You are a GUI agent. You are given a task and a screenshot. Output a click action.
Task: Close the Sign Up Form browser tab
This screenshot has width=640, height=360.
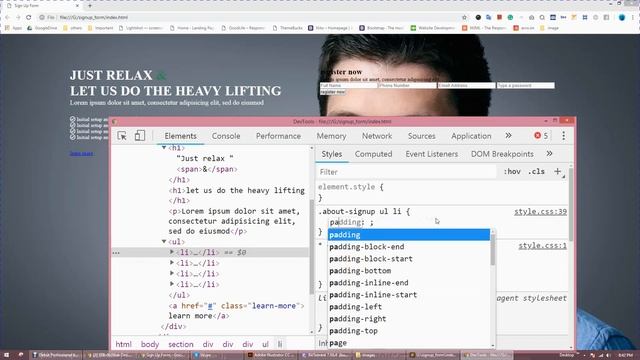click(x=77, y=6)
